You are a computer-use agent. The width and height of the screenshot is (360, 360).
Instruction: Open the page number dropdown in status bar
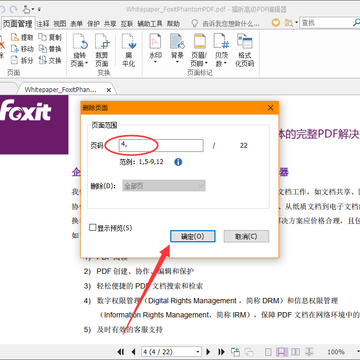tap(198, 352)
